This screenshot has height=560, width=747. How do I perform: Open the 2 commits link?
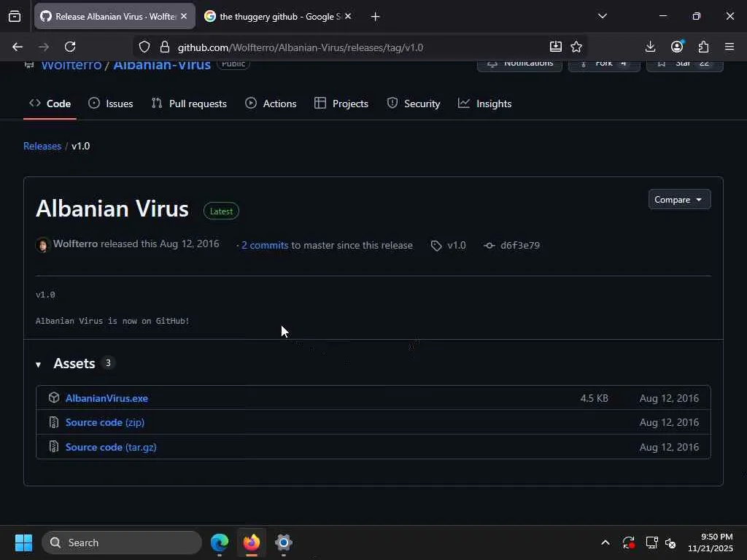point(265,245)
